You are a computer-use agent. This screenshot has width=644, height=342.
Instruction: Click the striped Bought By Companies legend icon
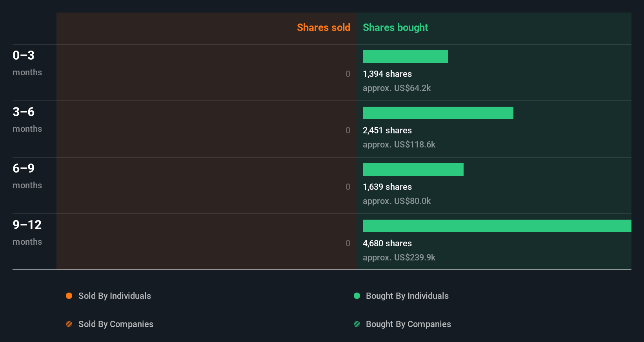[x=357, y=324]
